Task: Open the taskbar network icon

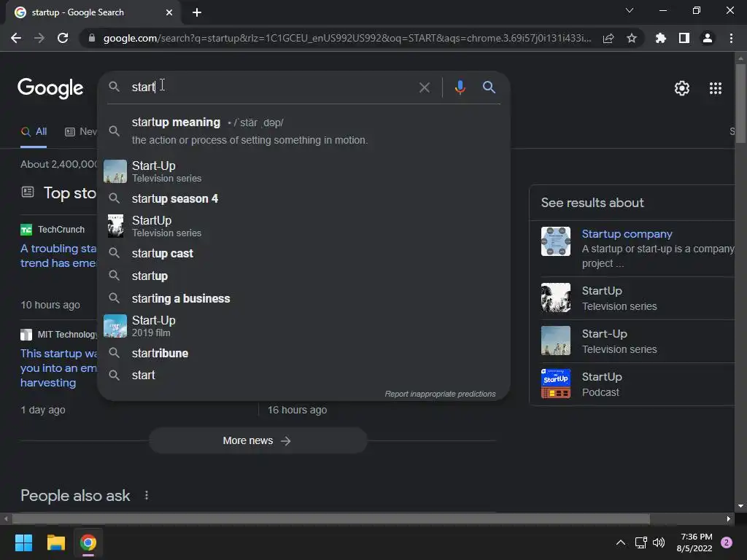Action: (640, 542)
